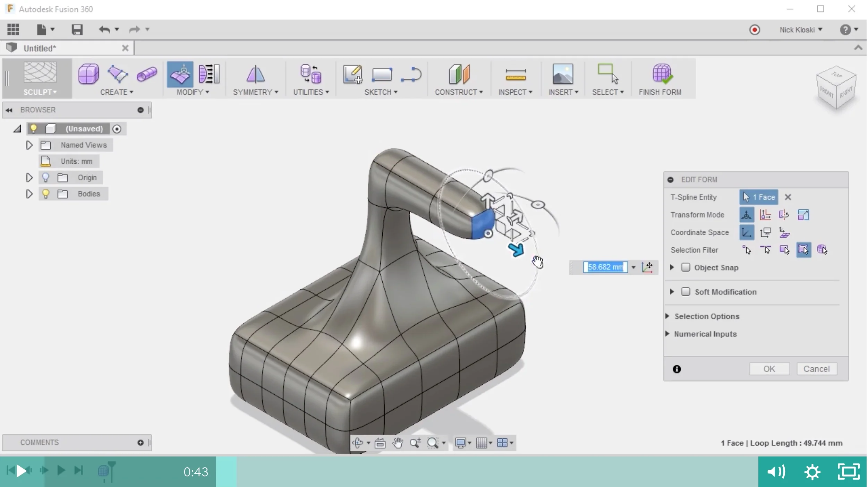The width and height of the screenshot is (868, 487).
Task: Select the Scale transform mode icon
Action: point(803,215)
